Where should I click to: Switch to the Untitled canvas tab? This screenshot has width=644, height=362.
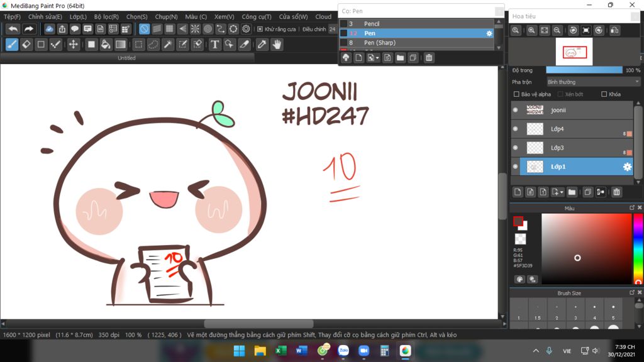point(126,58)
